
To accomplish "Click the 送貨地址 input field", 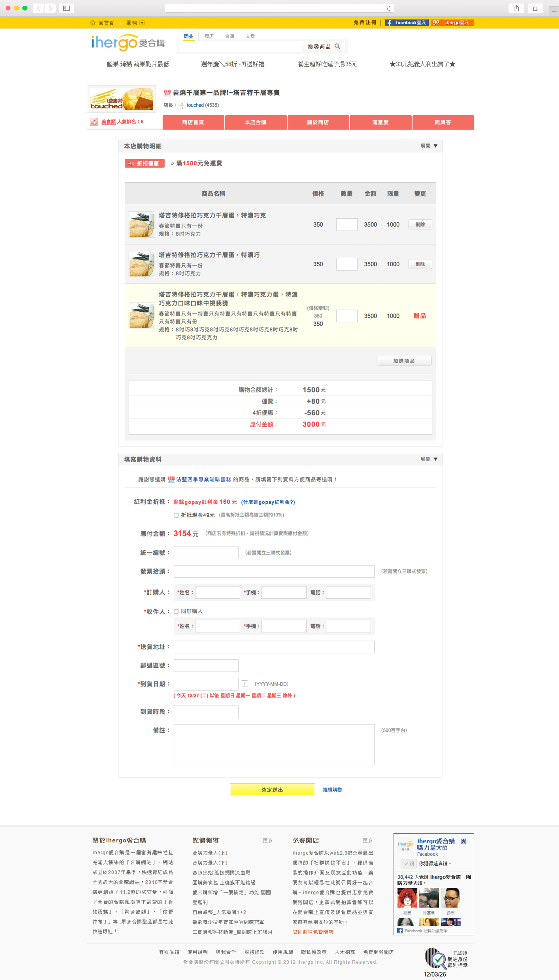I will pyautogui.click(x=274, y=647).
